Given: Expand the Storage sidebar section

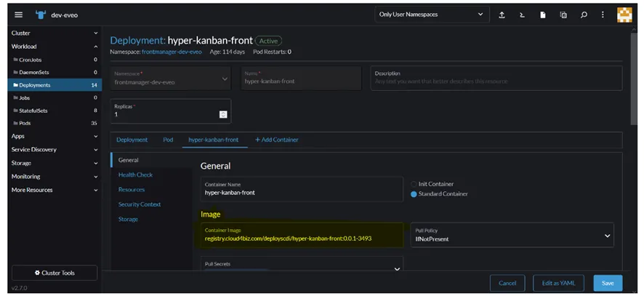Looking at the screenshot, I should coord(55,163).
